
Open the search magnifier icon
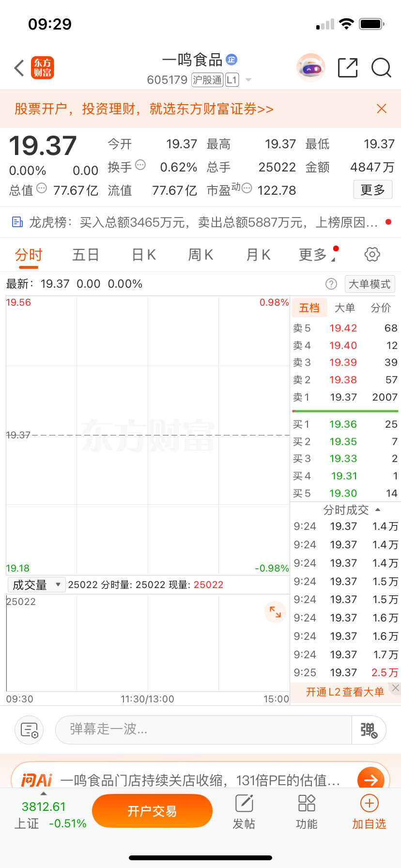(381, 68)
